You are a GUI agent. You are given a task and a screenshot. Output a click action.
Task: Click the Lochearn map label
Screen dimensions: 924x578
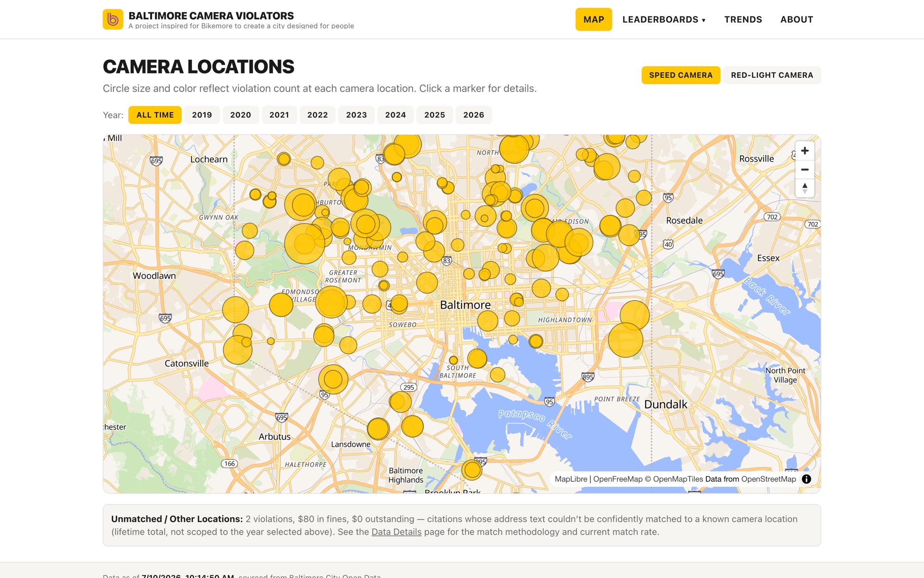209,159
